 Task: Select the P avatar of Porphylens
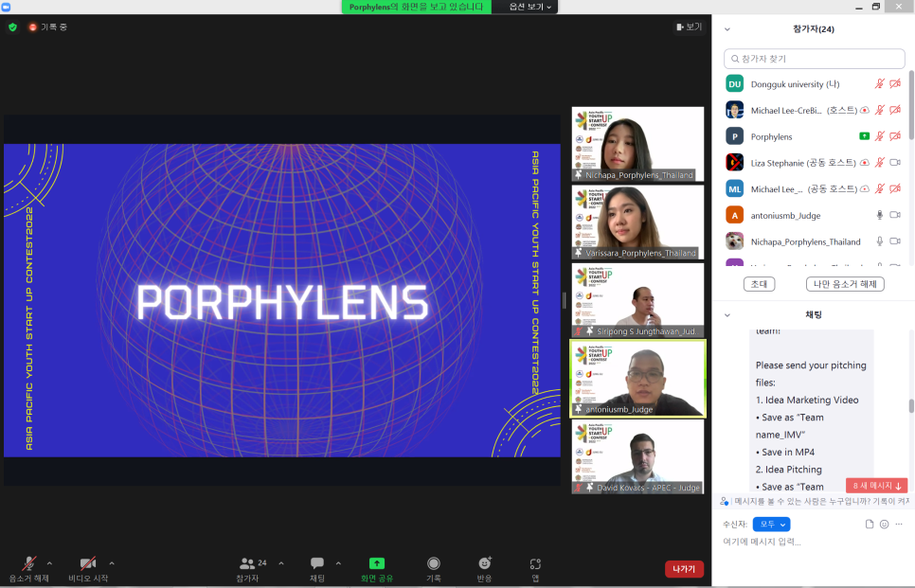(x=735, y=136)
